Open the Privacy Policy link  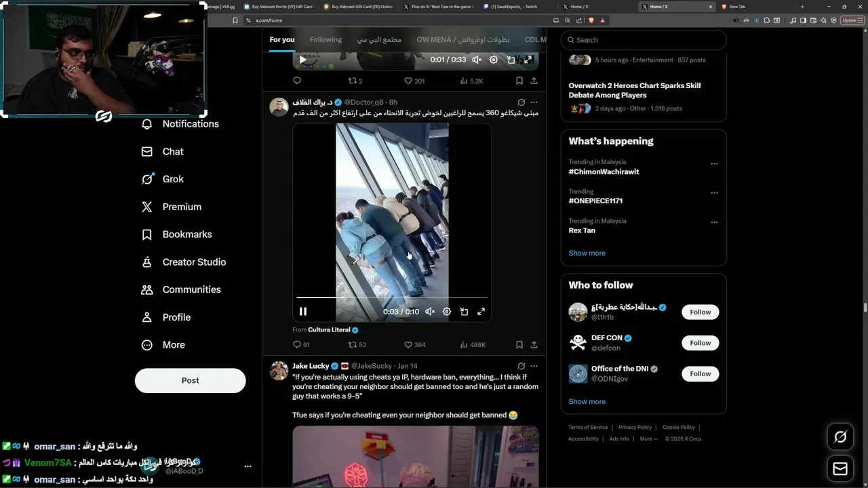pyautogui.click(x=635, y=427)
